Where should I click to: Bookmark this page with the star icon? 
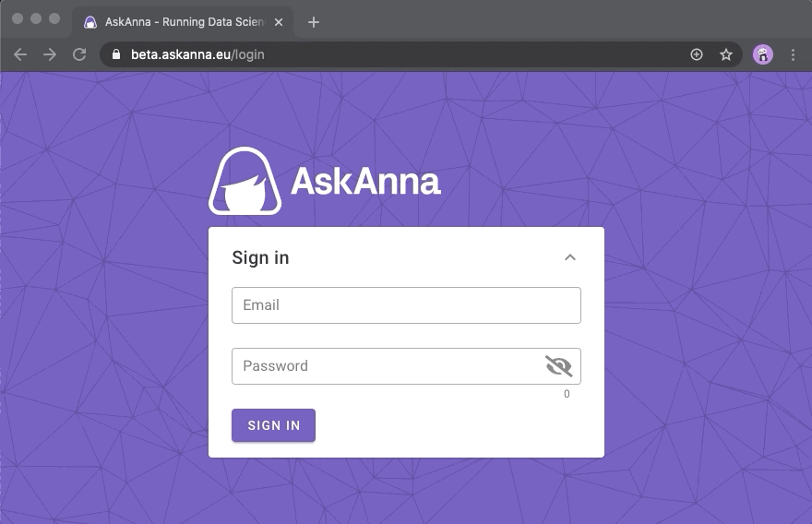click(726, 54)
